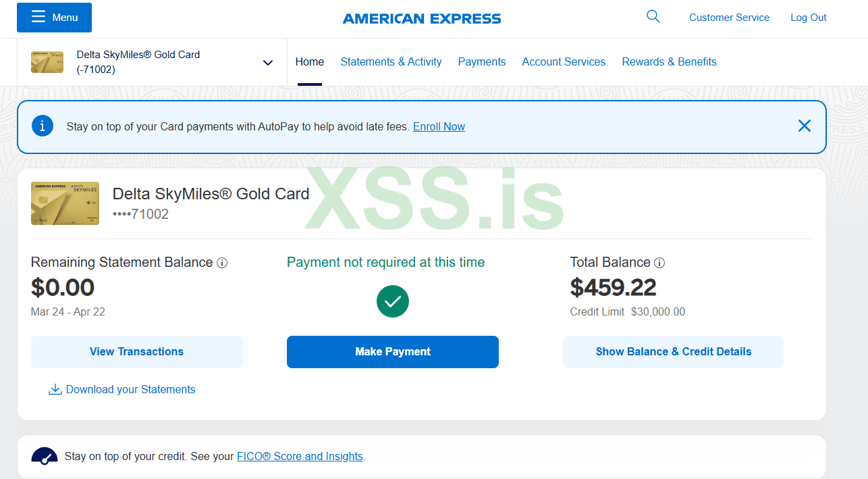Click the blue AutoPay info icon
Screen dimensions: 868x479
[43, 126]
